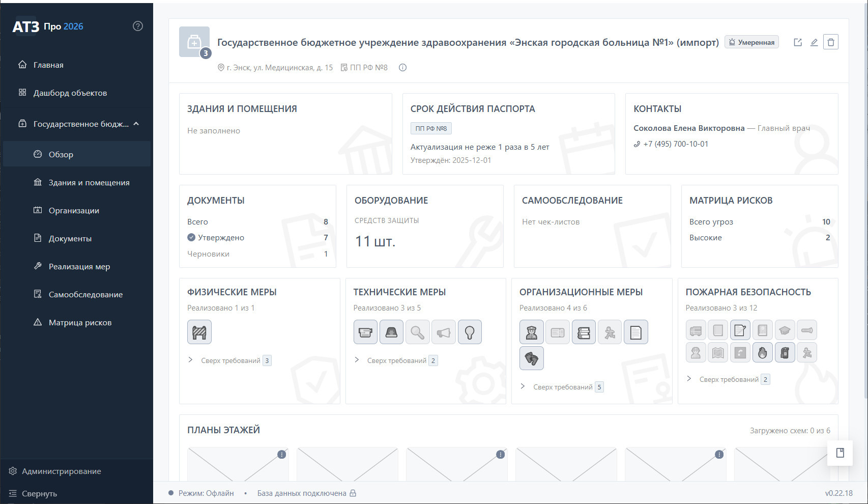
Task: Select the light bulb icon in Технические меры
Action: [x=470, y=332]
